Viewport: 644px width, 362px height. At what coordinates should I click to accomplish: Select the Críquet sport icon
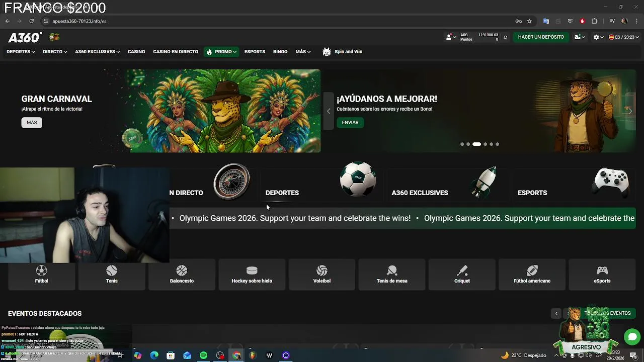(x=462, y=275)
